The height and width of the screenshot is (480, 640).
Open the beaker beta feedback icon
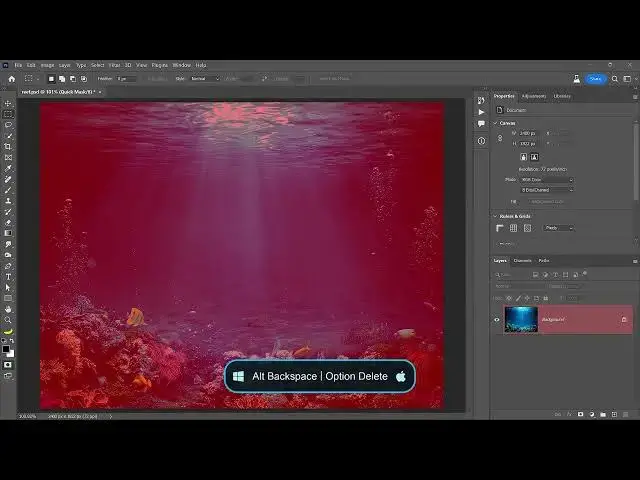(x=576, y=79)
